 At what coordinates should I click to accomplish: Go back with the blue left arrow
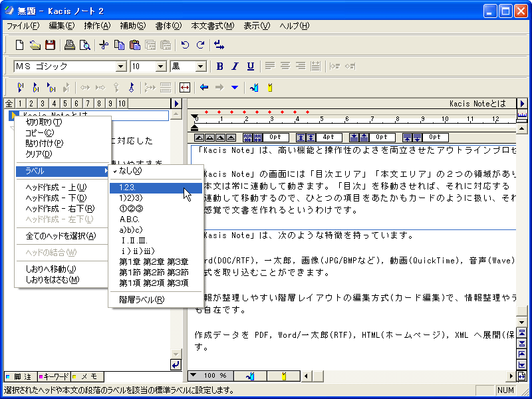(204, 88)
